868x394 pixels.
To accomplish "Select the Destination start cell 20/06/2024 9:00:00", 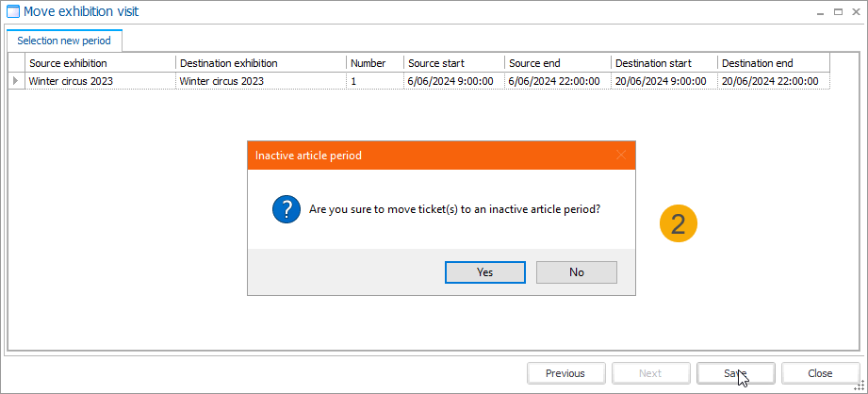I will tap(663, 81).
